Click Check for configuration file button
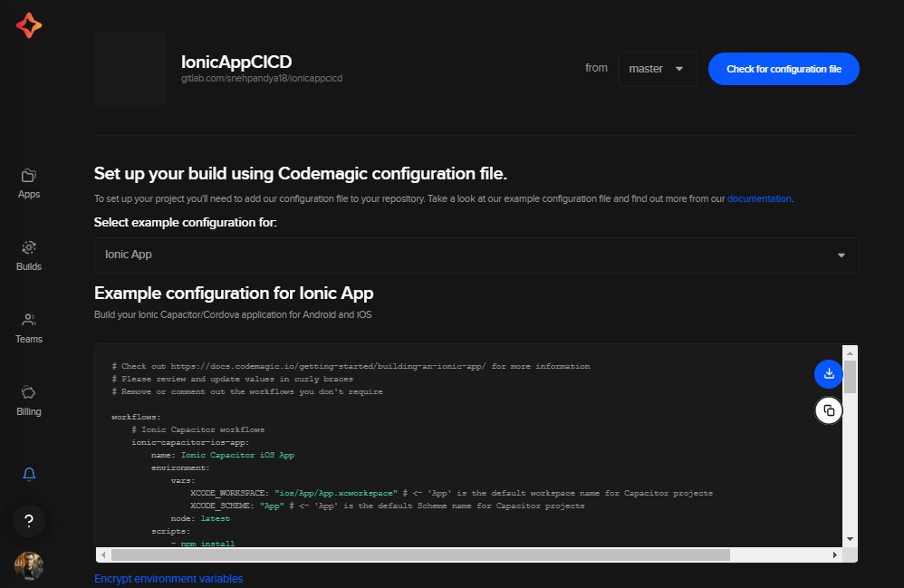The width and height of the screenshot is (904, 588). [784, 69]
